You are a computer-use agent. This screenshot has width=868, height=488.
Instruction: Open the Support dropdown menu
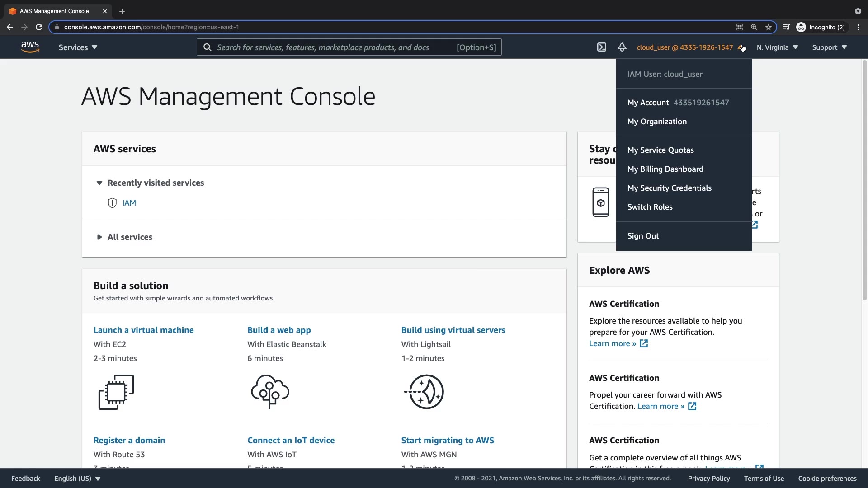click(829, 47)
